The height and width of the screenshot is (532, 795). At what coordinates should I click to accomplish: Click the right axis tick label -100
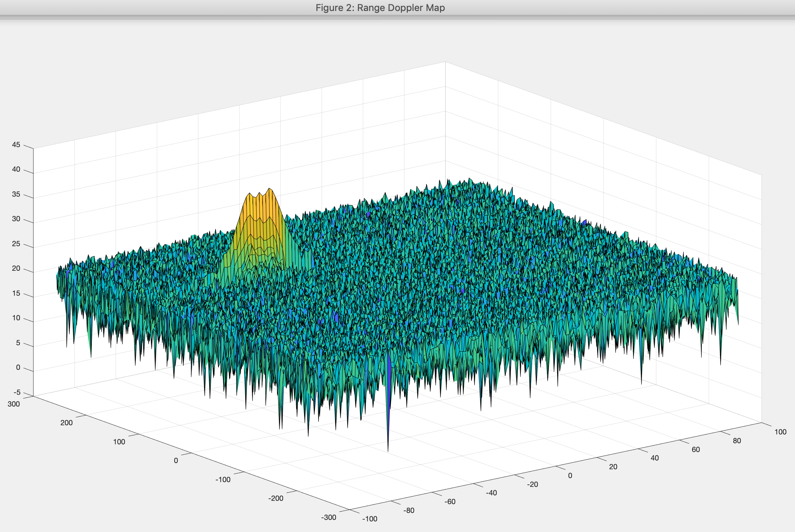click(x=370, y=519)
